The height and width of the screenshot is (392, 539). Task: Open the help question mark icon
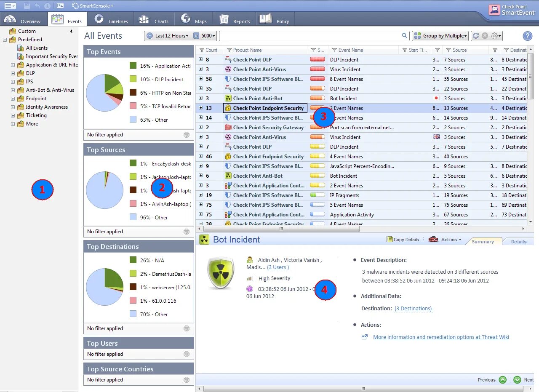[x=527, y=36]
